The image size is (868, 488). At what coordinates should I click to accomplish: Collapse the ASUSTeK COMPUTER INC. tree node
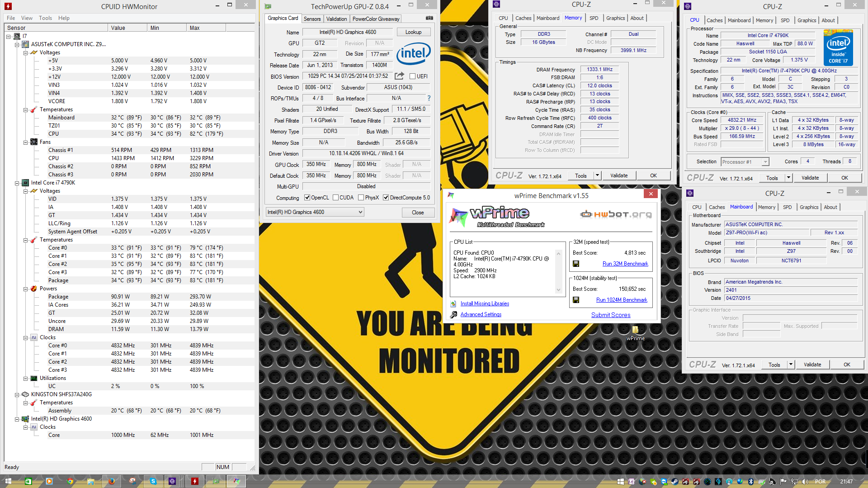coord(17,44)
